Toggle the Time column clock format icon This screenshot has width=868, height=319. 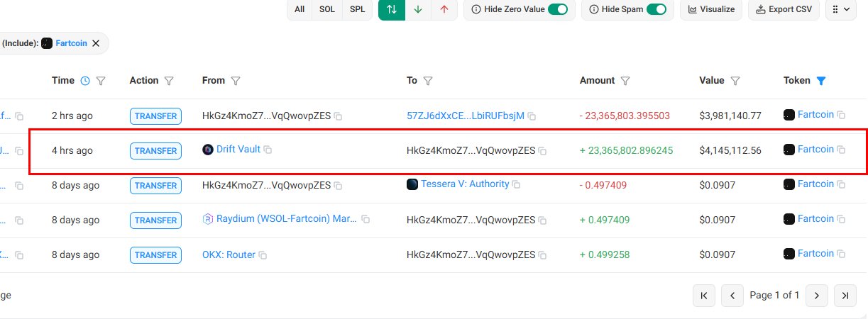(85, 81)
